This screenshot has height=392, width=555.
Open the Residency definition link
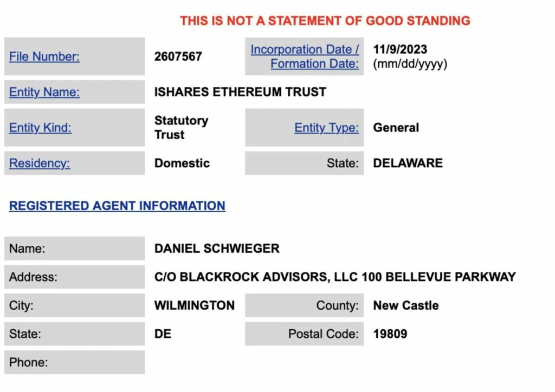[x=38, y=163]
